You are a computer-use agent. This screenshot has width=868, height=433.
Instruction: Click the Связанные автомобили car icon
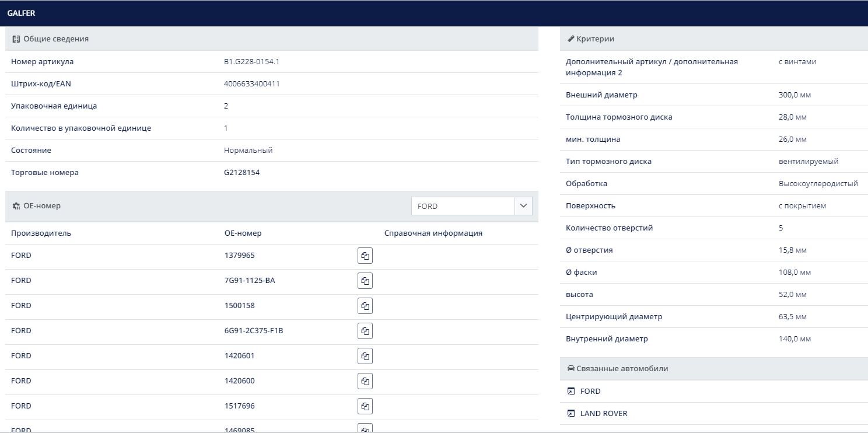pos(571,369)
